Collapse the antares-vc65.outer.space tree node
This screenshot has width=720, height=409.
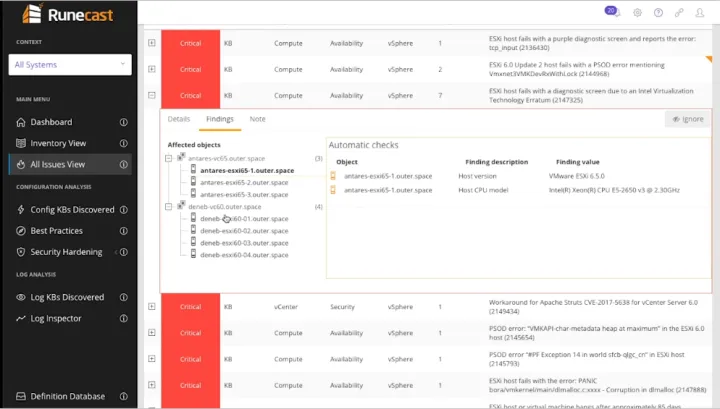coord(171,158)
